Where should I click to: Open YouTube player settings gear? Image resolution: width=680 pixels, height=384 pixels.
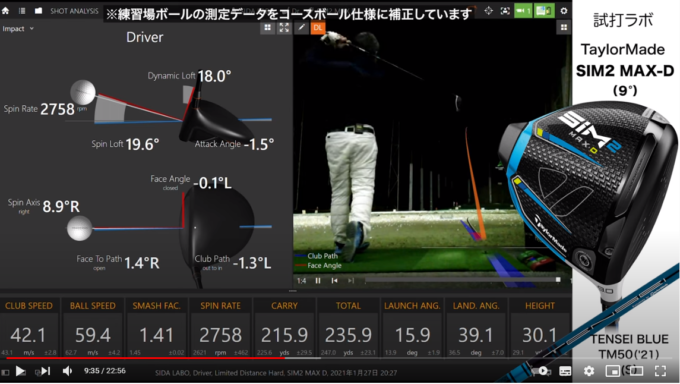coord(588,371)
